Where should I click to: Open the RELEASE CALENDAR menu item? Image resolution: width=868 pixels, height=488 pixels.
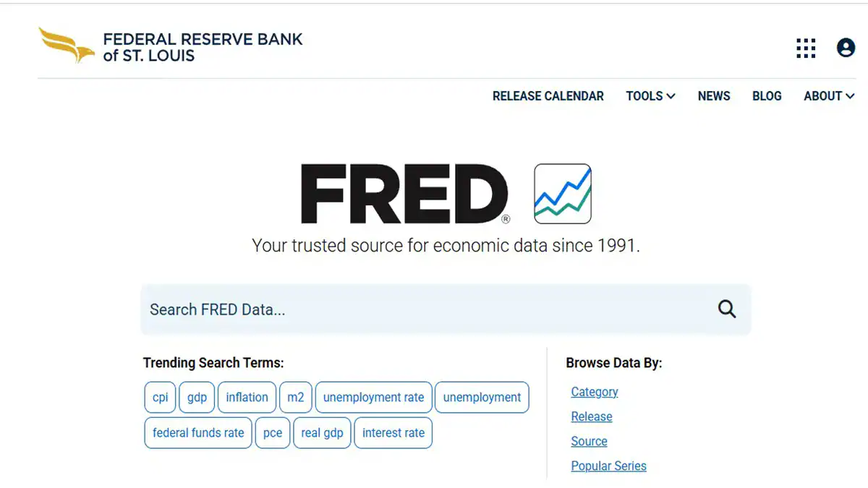click(x=548, y=96)
